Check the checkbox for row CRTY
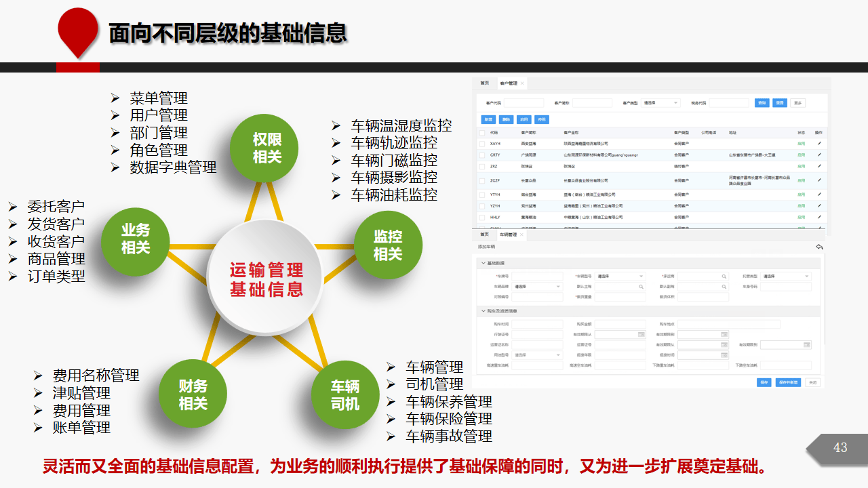This screenshot has width=868, height=488. (482, 155)
